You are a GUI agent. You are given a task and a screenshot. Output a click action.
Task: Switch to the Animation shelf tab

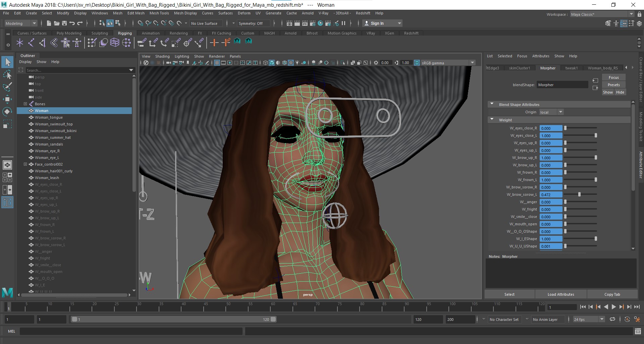(x=151, y=33)
